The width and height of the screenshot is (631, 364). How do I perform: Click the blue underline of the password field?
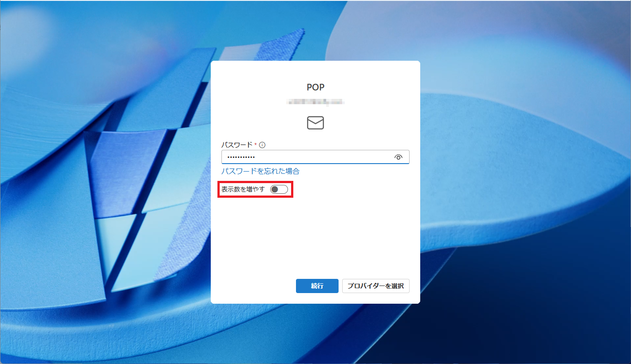click(315, 164)
